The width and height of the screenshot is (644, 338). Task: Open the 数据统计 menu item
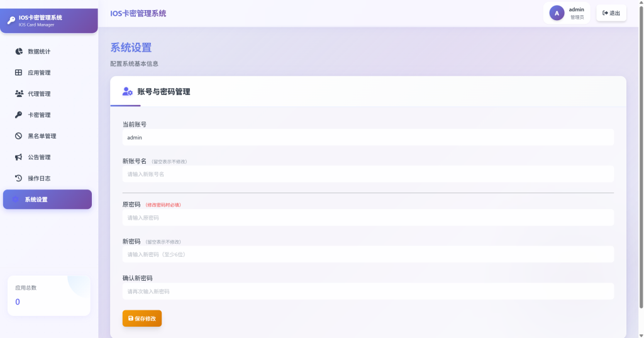48,52
